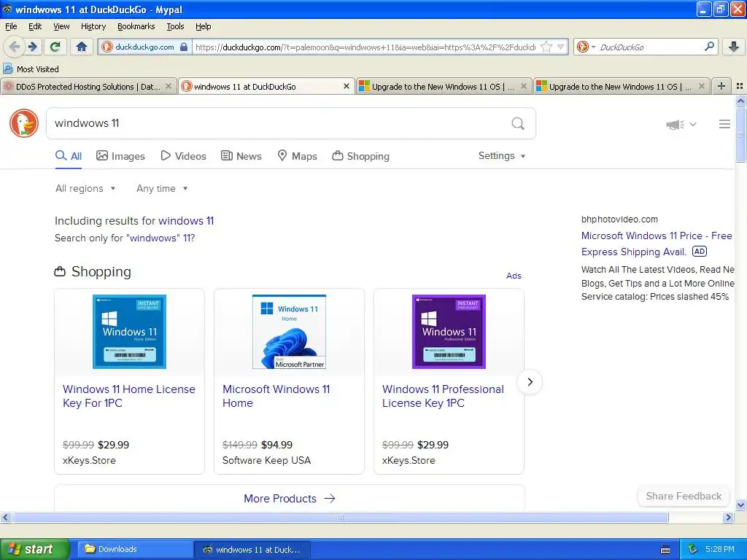This screenshot has height=560, width=747.
Task: Click the Forward arrow button
Action: coord(33,47)
